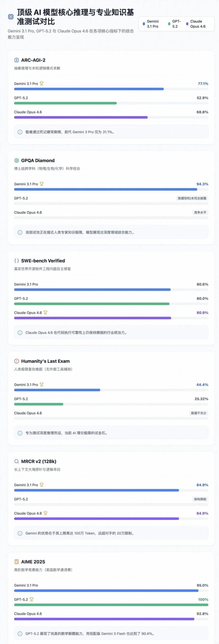Image resolution: width=219 pixels, height=644 pixels.
Task: Click the red alert icon by Humanity's Last Exam
Action: (17, 361)
